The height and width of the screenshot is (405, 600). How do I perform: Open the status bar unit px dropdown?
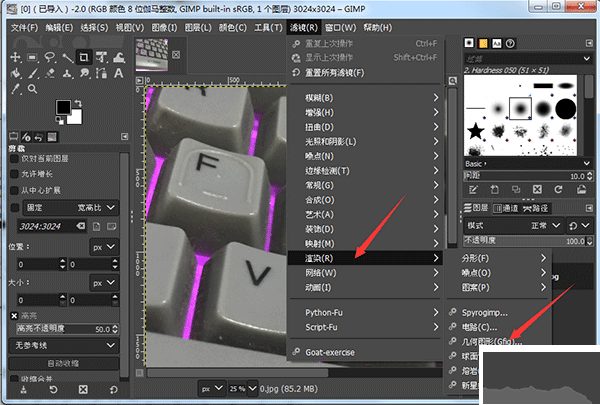212,389
